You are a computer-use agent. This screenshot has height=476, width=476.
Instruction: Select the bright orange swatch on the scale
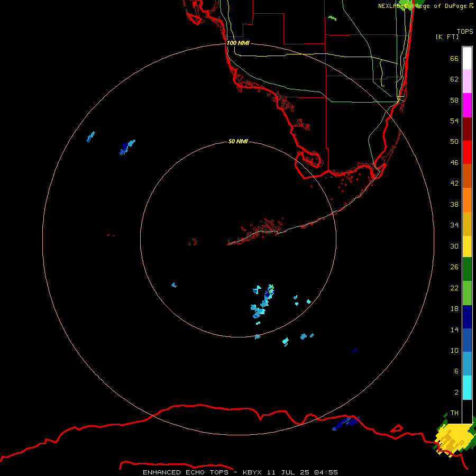467,200
